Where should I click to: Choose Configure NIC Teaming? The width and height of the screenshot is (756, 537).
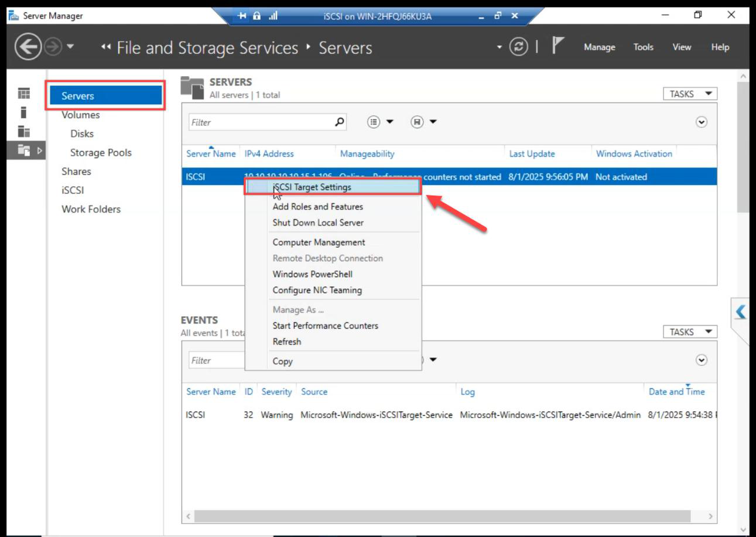[317, 290]
